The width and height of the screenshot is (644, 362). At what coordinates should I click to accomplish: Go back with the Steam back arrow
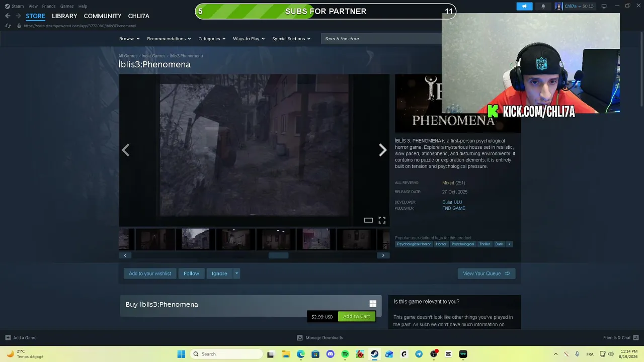click(8, 16)
